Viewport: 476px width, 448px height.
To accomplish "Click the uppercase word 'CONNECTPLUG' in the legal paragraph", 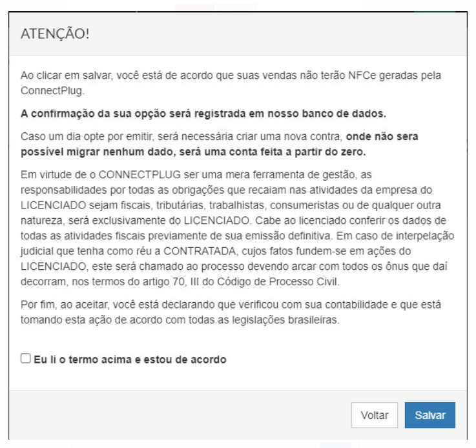I will click(140, 175).
